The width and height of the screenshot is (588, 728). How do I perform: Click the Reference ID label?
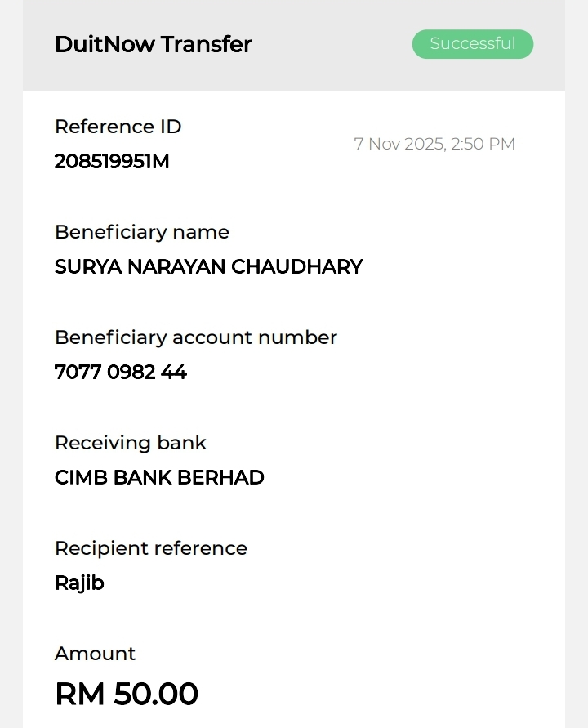(118, 127)
